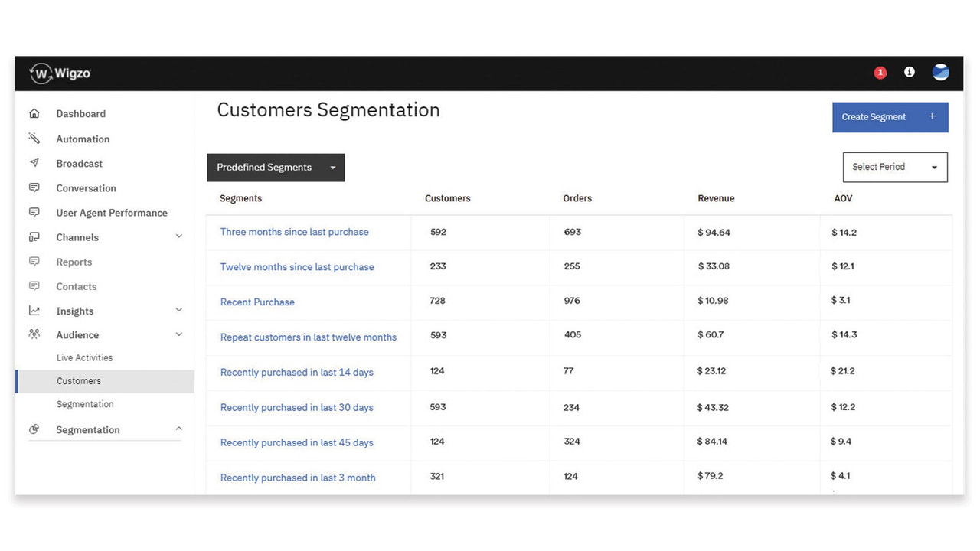Click the Broadcast megaphone icon
Image resolution: width=980 pixels, height=551 pixels.
[34, 162]
